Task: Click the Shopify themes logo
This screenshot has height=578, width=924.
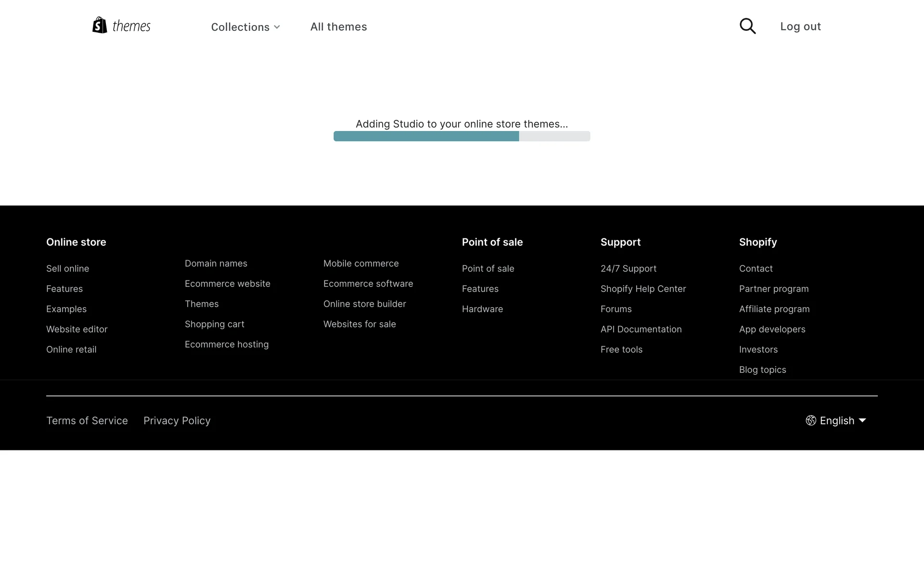Action: (x=121, y=26)
